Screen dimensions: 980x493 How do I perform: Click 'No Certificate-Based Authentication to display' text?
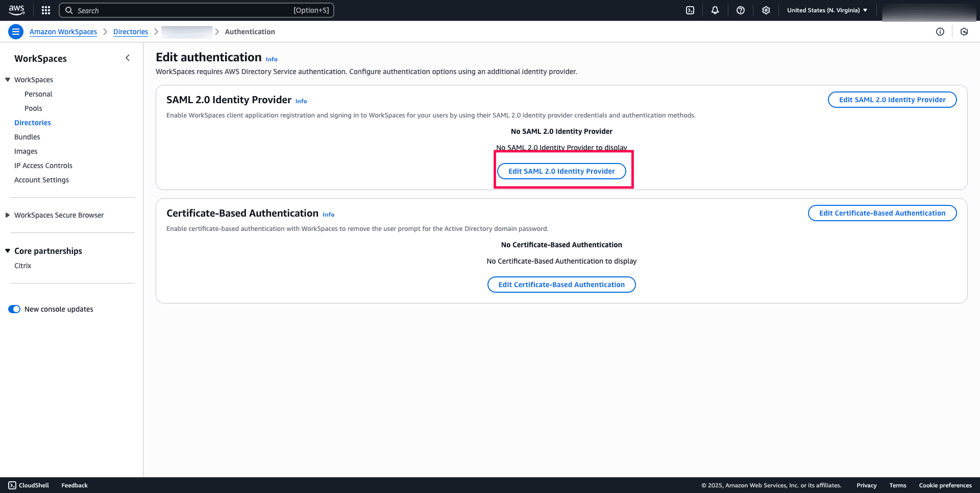point(561,261)
